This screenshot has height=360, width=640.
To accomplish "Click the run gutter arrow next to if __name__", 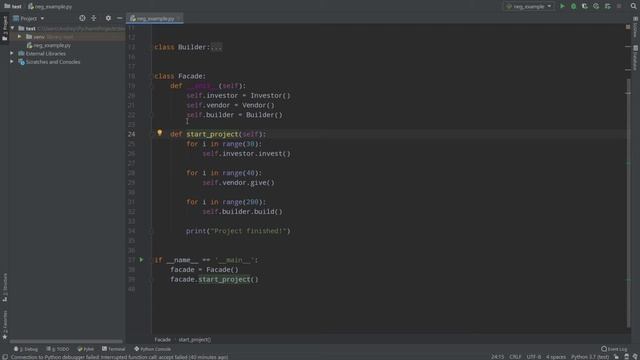I will (141, 260).
